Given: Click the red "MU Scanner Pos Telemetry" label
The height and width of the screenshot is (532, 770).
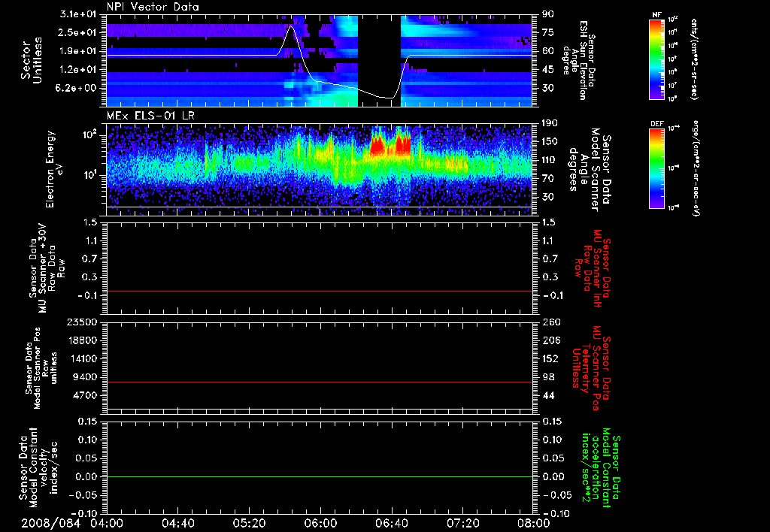Looking at the screenshot, I should pos(591,368).
